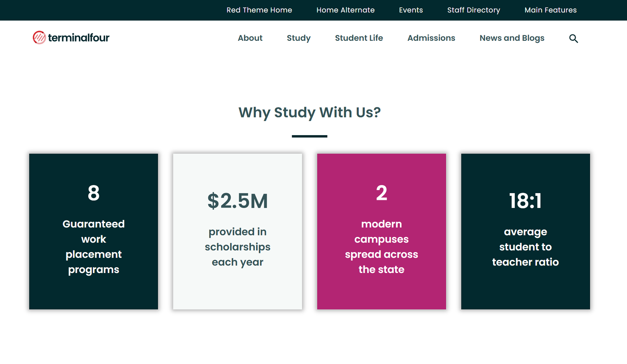
Task: Open News and Blogs
Action: (x=512, y=38)
